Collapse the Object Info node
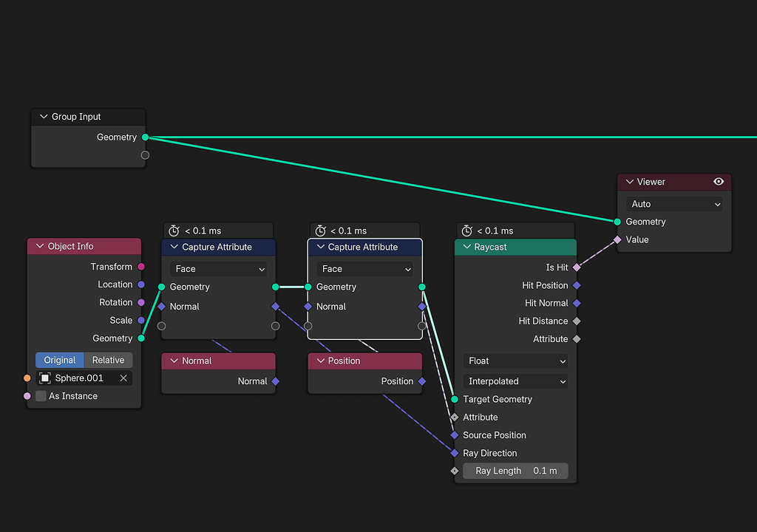757x532 pixels. pos(40,246)
